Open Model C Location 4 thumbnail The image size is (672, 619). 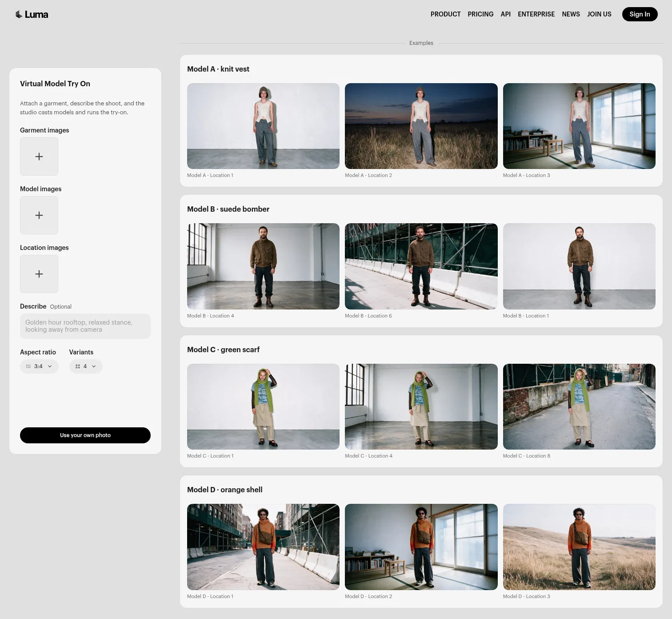[x=421, y=407]
